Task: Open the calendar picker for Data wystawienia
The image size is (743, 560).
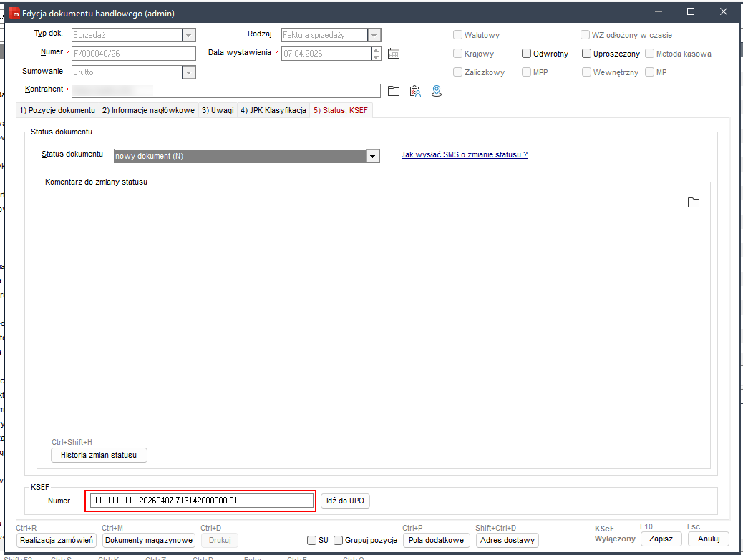Action: pos(393,53)
